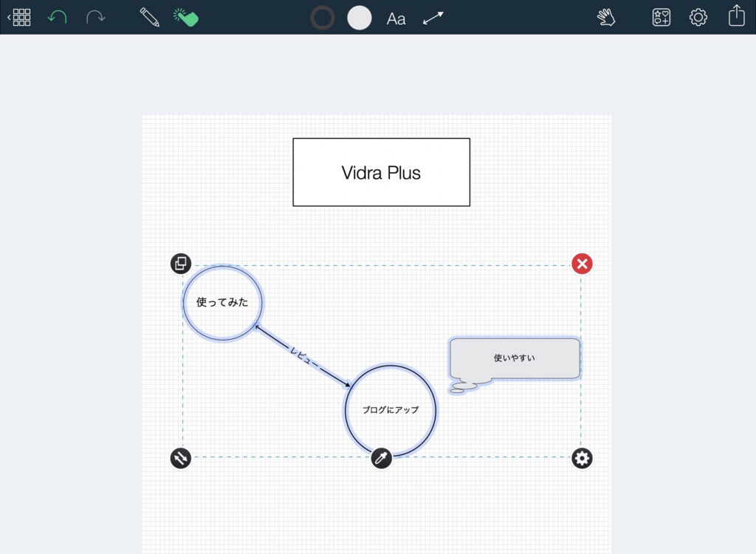Redo the last undone action
Image resolution: width=756 pixels, height=554 pixels.
pos(95,18)
